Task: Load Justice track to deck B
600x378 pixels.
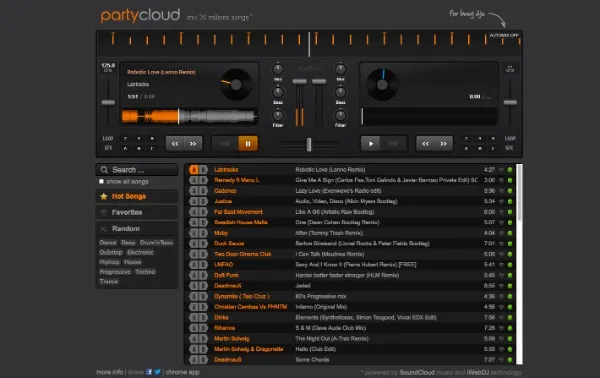Action: click(203, 201)
